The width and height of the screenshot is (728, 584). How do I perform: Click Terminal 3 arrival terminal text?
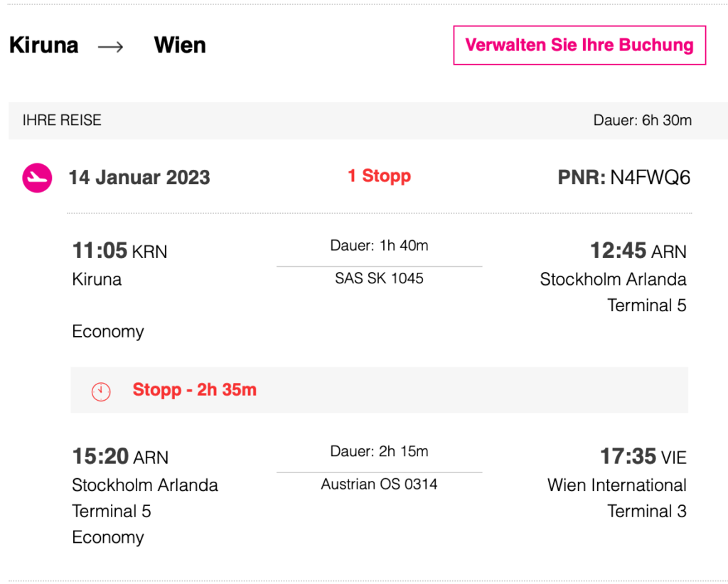click(x=646, y=512)
